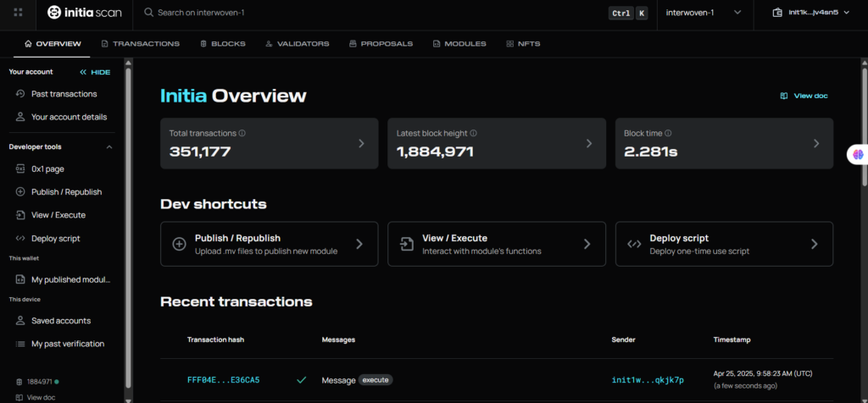Viewport: 868px width, 403px height.
Task: Click the arrow on Publish / Republish card
Action: tap(359, 244)
